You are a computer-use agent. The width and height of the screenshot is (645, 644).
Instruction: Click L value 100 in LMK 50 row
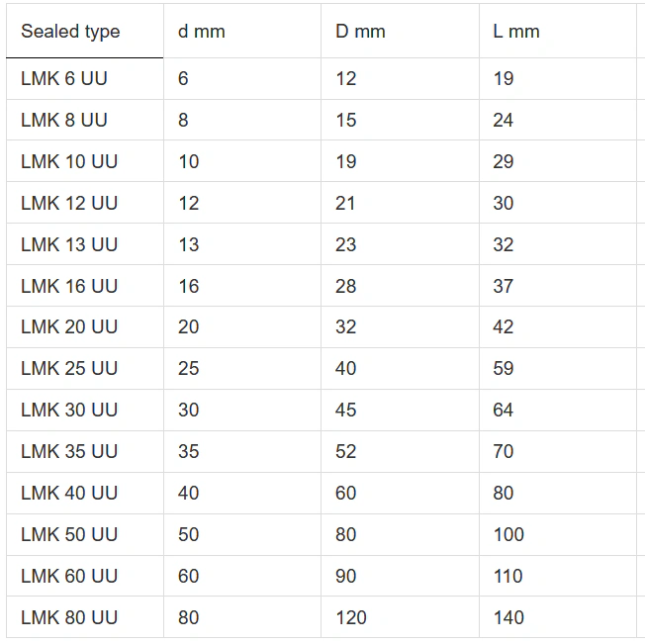(508, 534)
